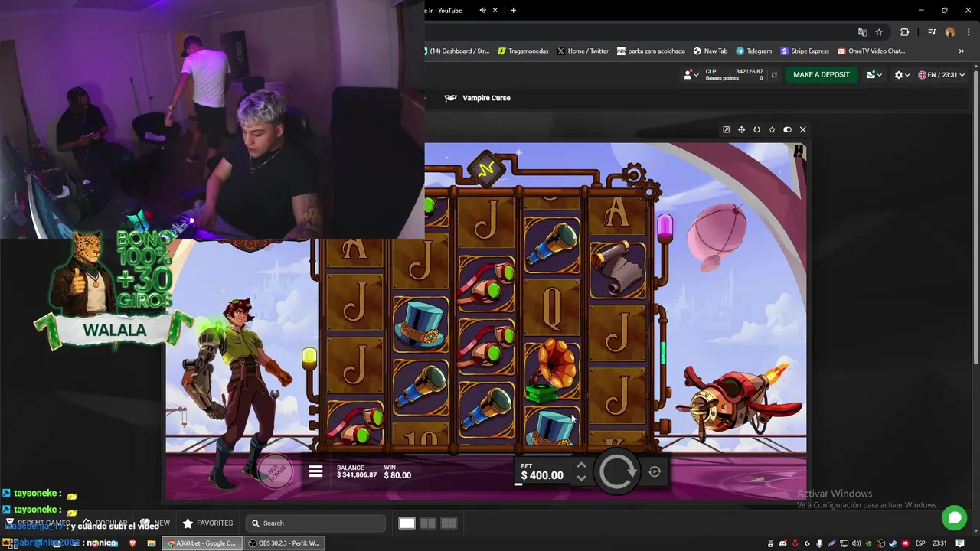Open Windows notification center icon

[959, 543]
